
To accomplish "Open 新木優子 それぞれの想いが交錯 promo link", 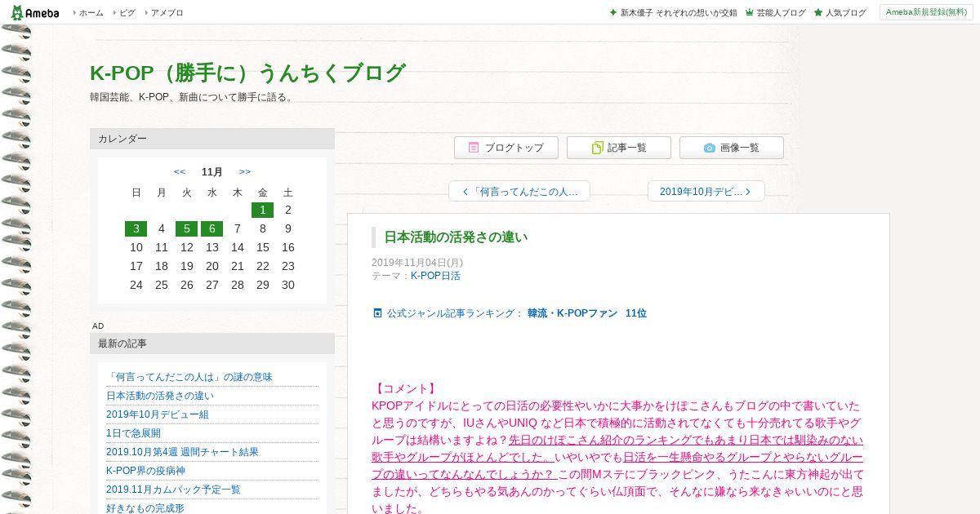I will tap(679, 13).
